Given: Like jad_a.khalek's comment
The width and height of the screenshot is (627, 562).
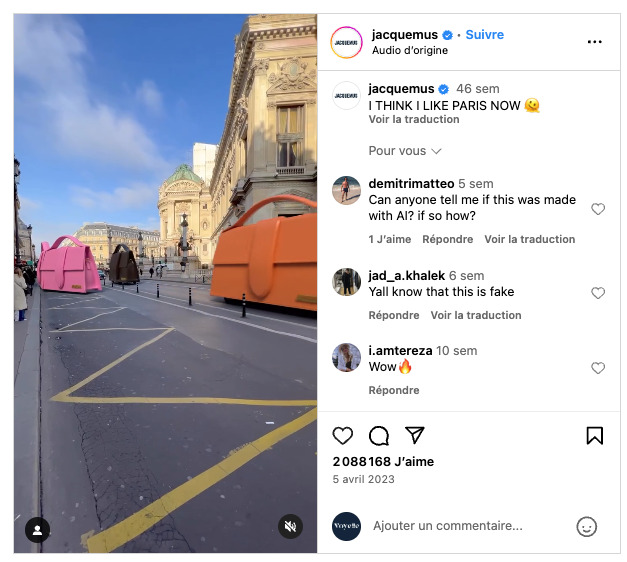Looking at the screenshot, I should [598, 293].
